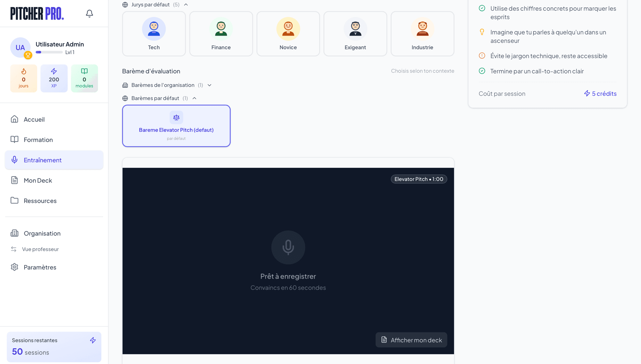Click the Paramètres gear icon
Image resolution: width=641 pixels, height=364 pixels.
pos(14,267)
